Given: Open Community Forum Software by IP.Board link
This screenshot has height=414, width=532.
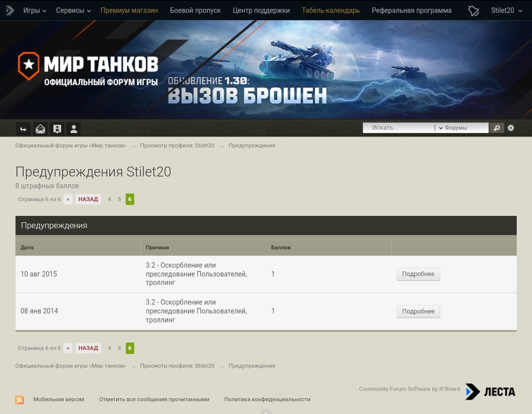Looking at the screenshot, I should tap(409, 389).
